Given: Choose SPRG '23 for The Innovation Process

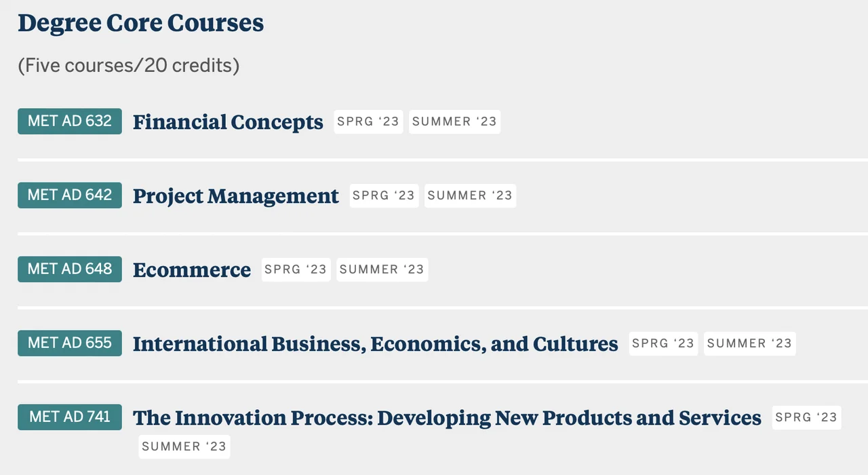Looking at the screenshot, I should pyautogui.click(x=806, y=418).
